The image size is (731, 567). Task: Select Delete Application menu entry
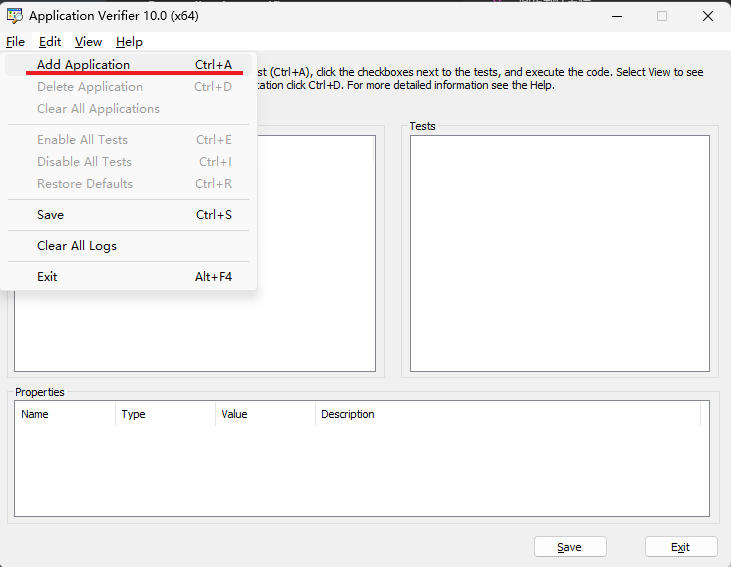(x=129, y=87)
